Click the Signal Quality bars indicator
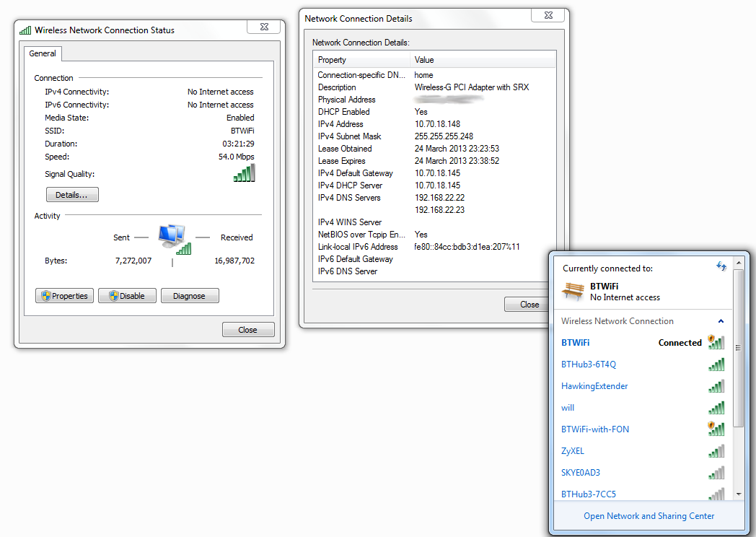This screenshot has height=537, width=756. point(244,173)
